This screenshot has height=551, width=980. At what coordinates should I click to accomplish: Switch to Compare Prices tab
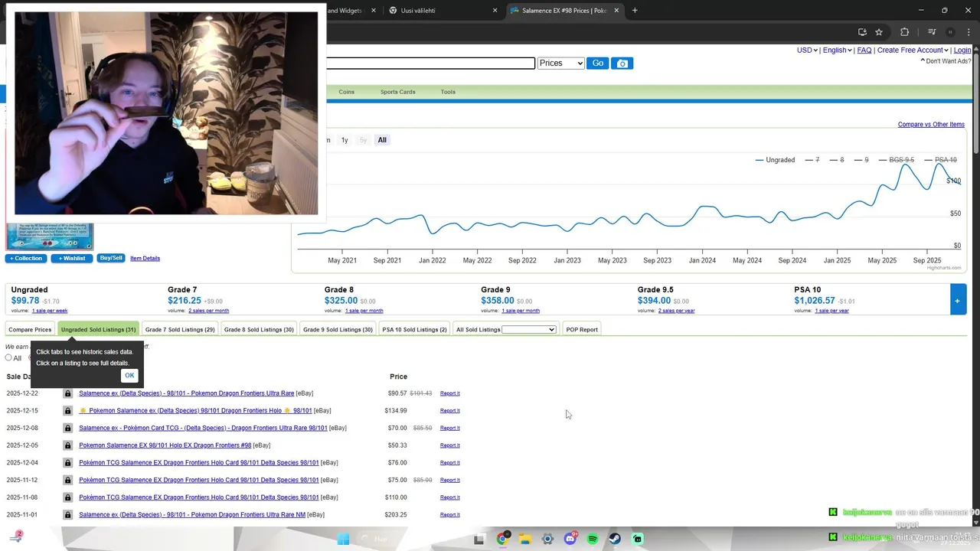click(30, 330)
